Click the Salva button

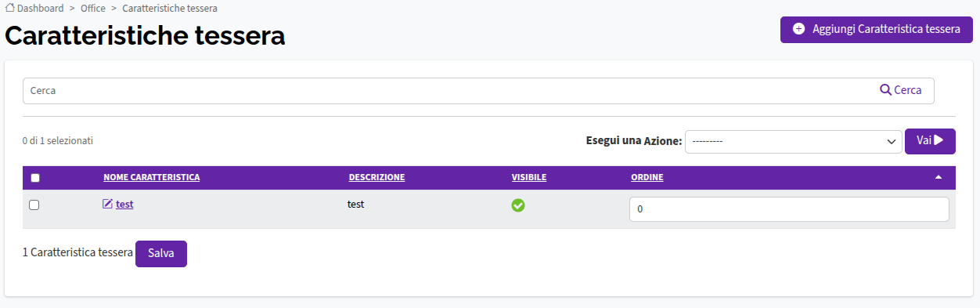coord(161,254)
